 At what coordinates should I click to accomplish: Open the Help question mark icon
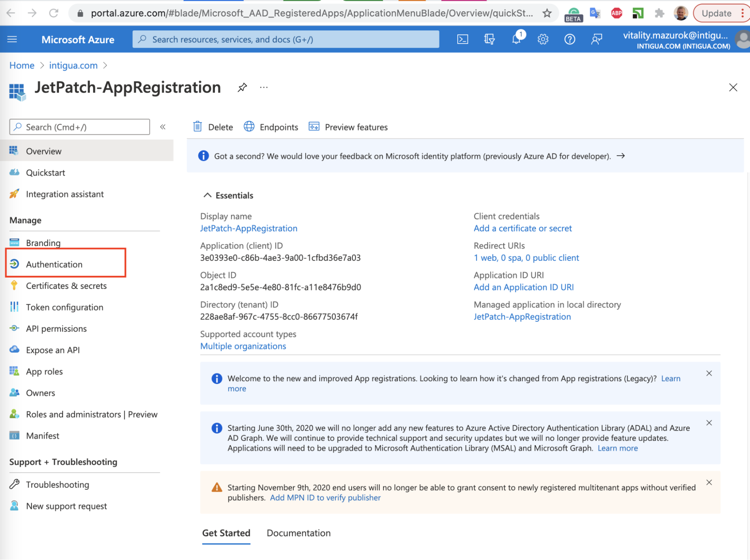coord(570,39)
